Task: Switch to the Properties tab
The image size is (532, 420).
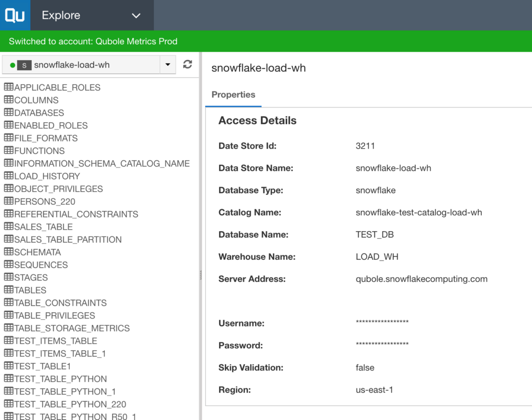Action: click(x=233, y=95)
